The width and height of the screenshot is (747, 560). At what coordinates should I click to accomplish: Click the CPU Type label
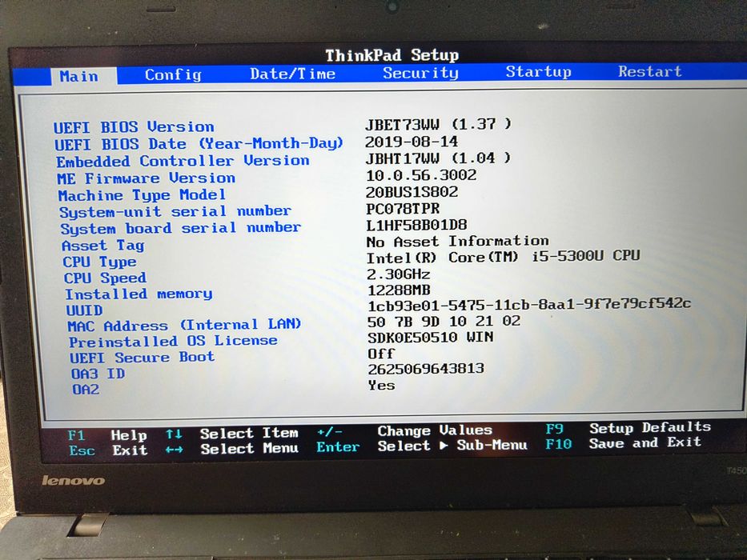point(99,262)
